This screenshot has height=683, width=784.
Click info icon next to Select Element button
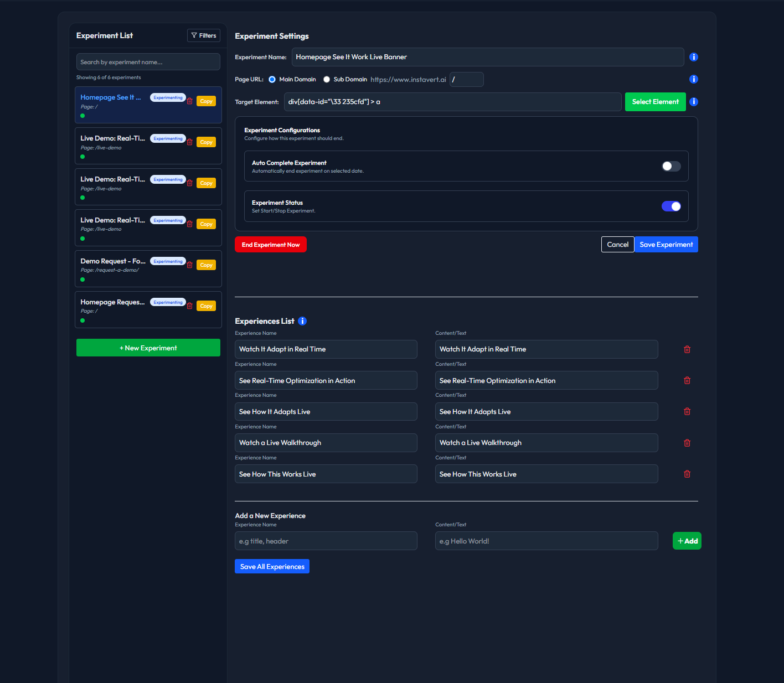click(x=694, y=102)
